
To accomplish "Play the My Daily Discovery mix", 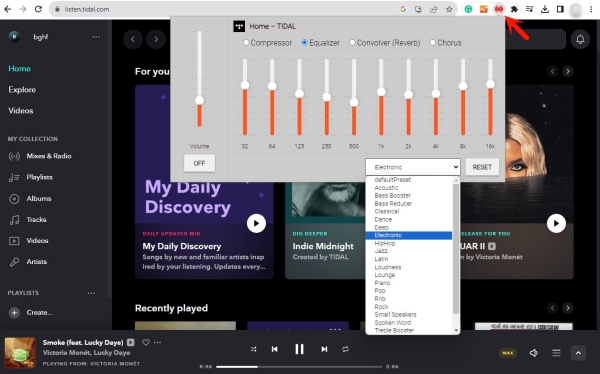I will coord(256,224).
